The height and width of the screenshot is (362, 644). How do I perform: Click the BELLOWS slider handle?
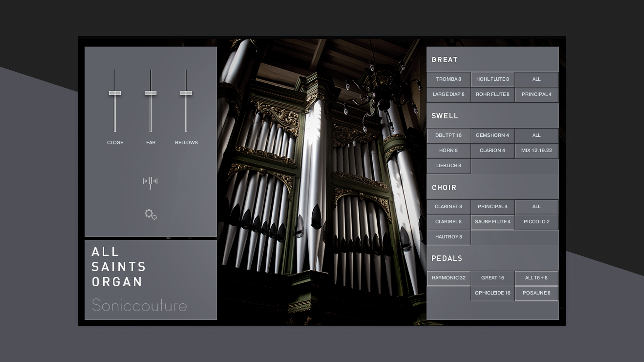click(x=186, y=93)
